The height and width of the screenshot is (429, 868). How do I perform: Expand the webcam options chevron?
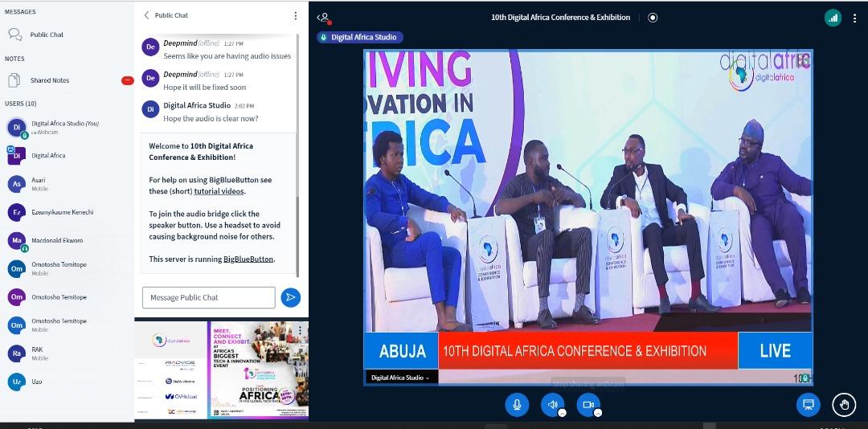(x=597, y=413)
